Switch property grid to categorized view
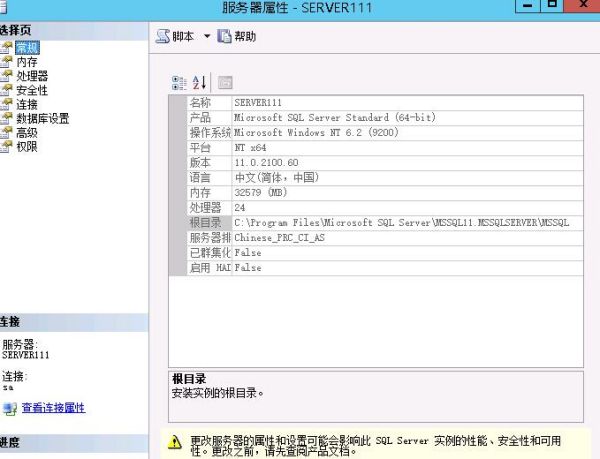Screen dimensions: 600x459 (179, 83)
